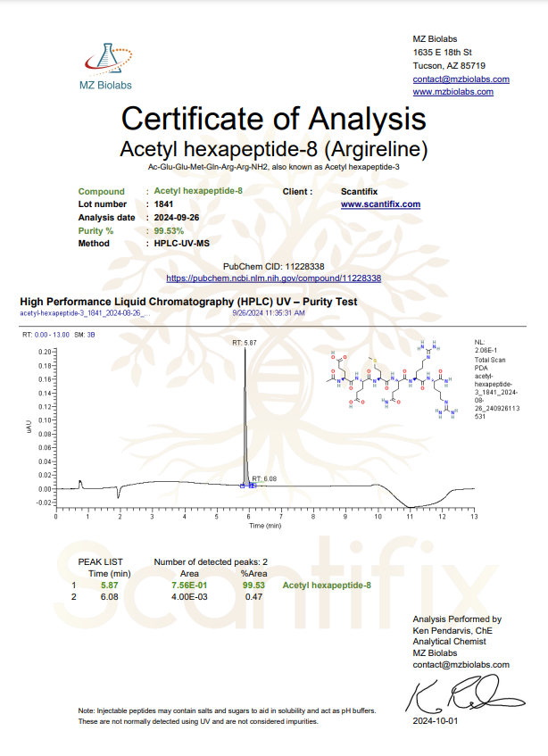Click the Certificate of Analysis title
548x756 pixels.
[x=273, y=119]
